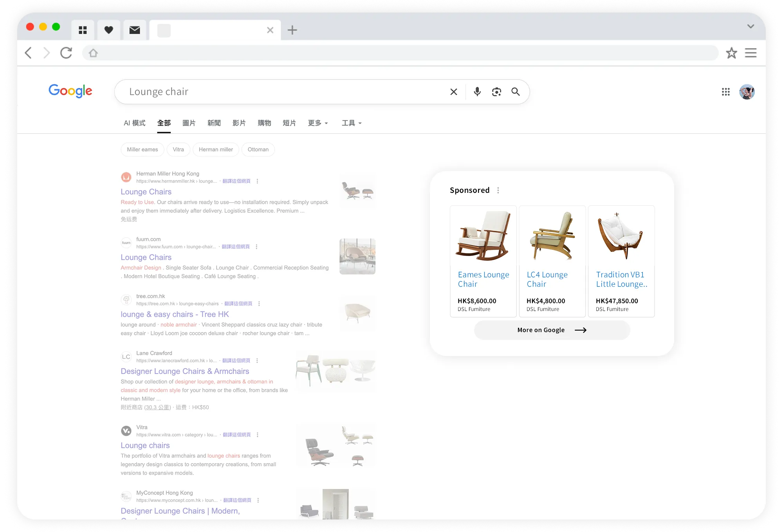
Task: Open browser hamburger menu
Action: 751,53
